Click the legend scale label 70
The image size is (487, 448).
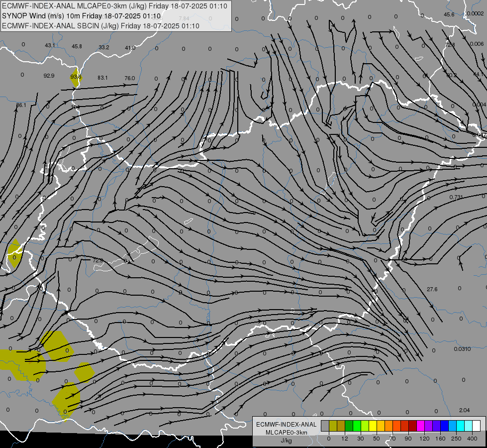pyautogui.click(x=392, y=439)
